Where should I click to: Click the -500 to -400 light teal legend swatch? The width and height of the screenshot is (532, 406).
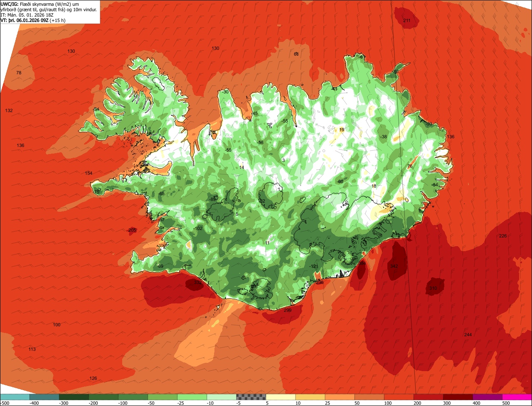(x=15, y=397)
